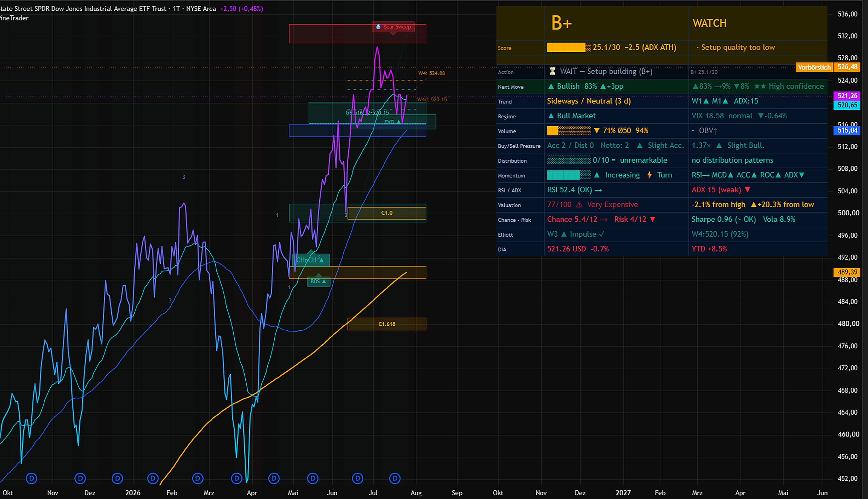Select the BOS structure label
Image resolution: width=868 pixels, height=499 pixels.
point(319,281)
